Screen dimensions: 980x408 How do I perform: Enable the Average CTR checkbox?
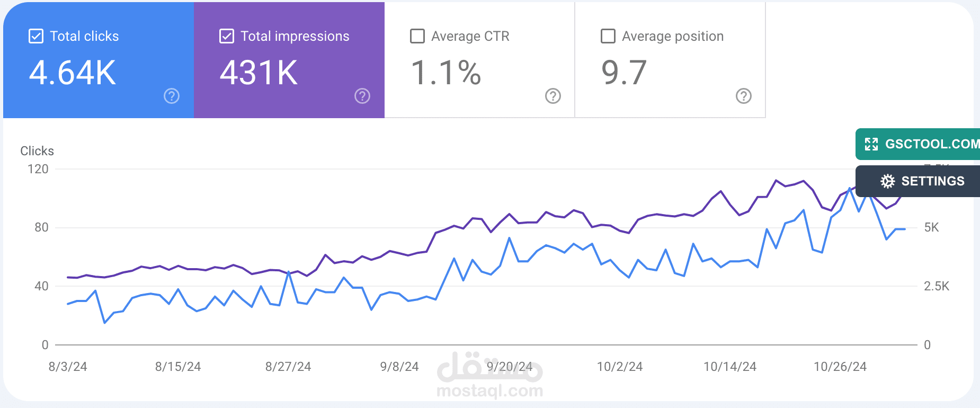[x=417, y=36]
